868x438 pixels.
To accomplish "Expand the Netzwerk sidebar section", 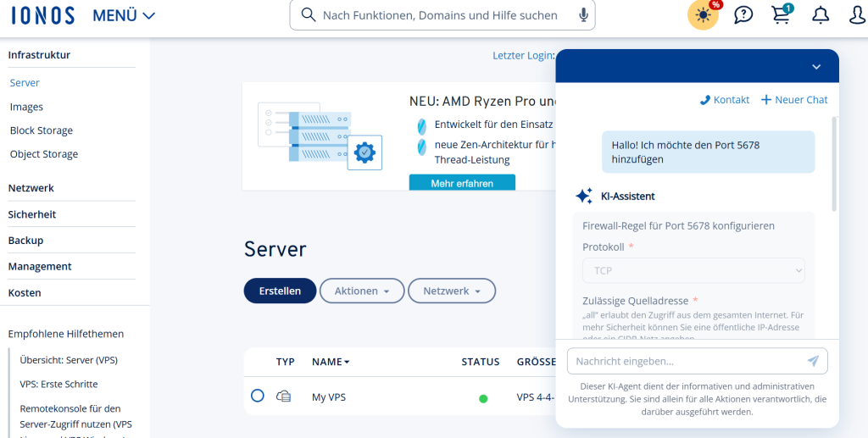I will 31,188.
